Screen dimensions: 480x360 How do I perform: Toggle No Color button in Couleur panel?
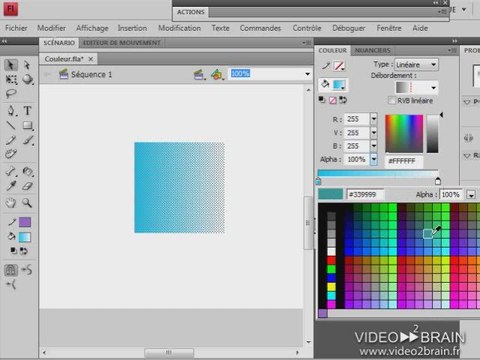(x=333, y=100)
